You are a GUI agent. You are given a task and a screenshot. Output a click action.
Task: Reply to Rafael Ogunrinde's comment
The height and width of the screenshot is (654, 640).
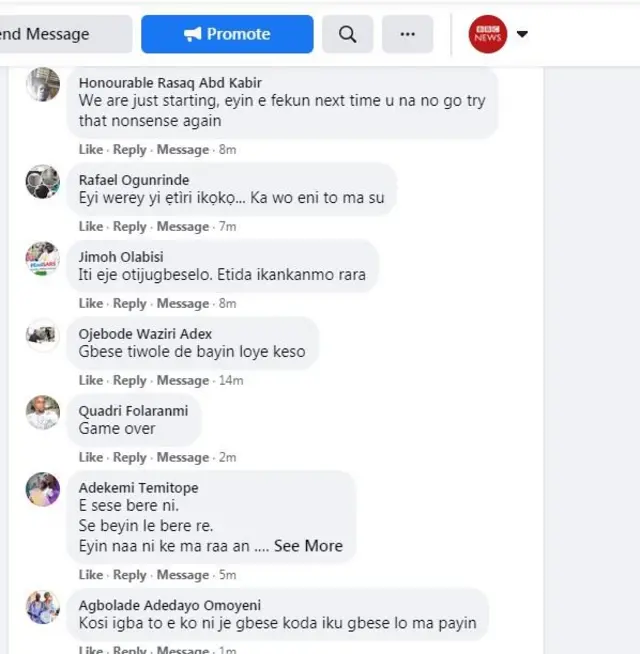click(x=130, y=226)
